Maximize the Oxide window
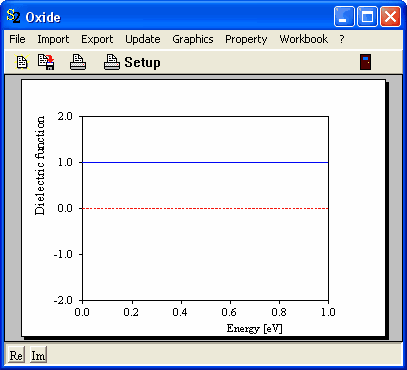The image size is (407, 370). click(367, 17)
